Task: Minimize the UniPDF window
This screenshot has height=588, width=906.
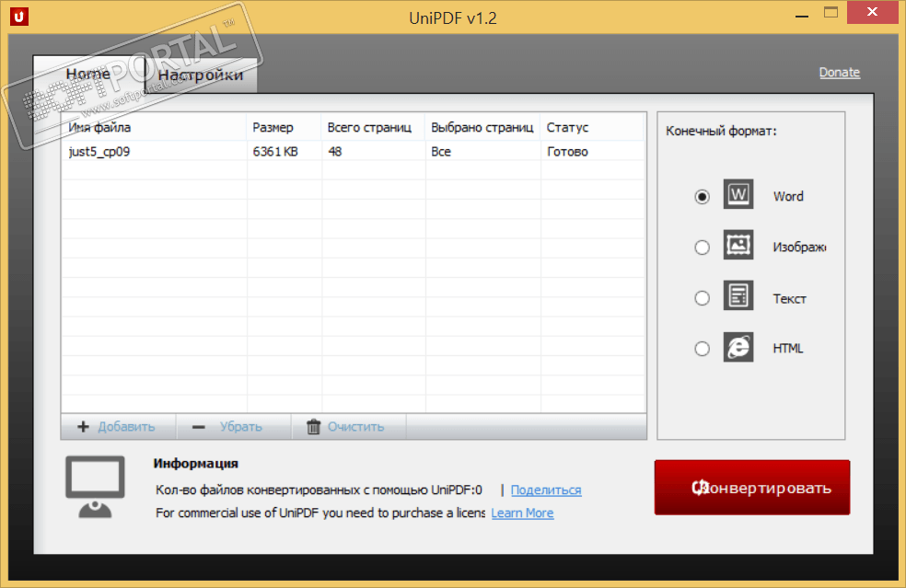Action: (801, 15)
